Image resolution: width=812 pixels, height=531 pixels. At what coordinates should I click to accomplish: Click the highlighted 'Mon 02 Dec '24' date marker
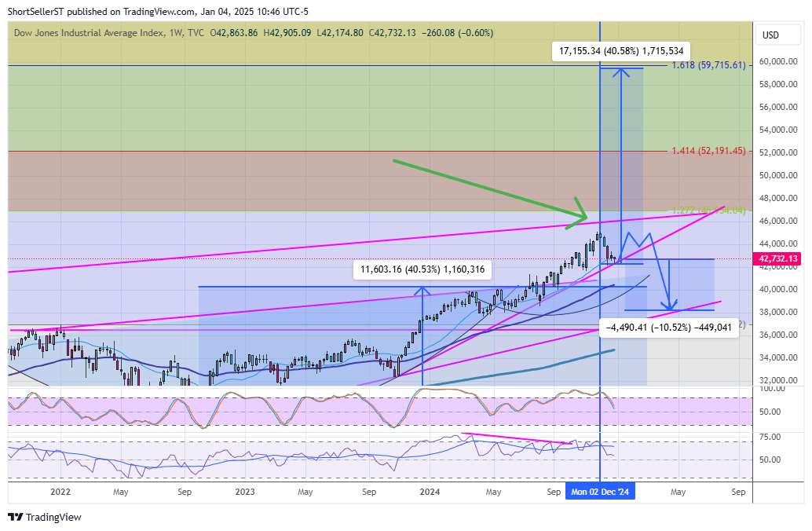600,492
